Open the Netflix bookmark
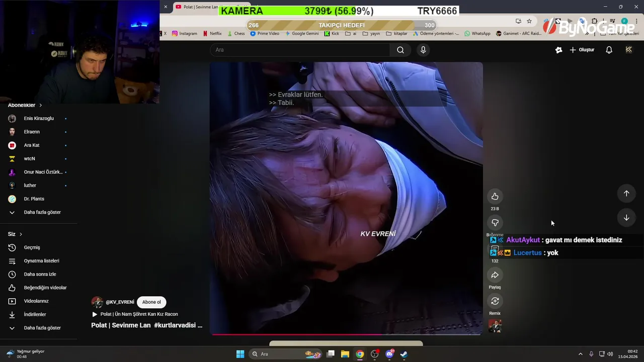The width and height of the screenshot is (644, 362). (212, 34)
